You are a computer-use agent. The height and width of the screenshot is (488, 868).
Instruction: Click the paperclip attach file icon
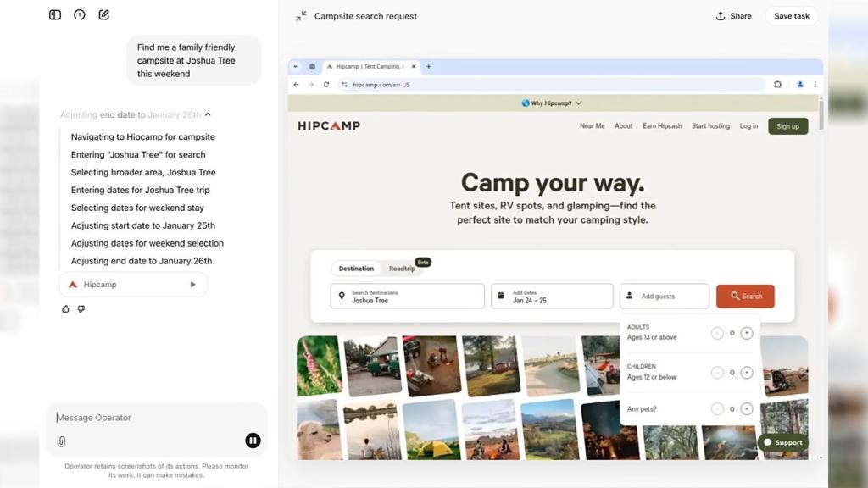point(61,441)
